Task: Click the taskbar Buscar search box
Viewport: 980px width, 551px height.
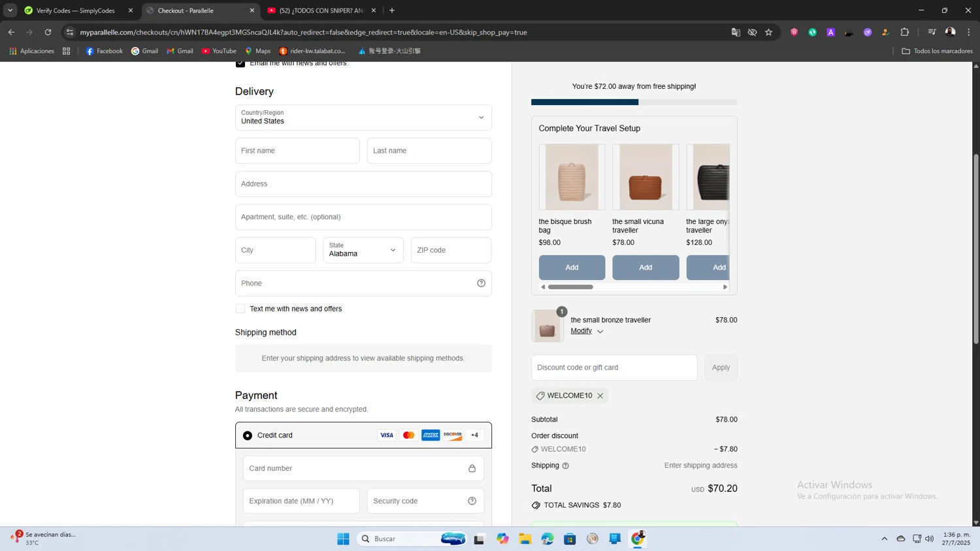Action: [x=412, y=539]
